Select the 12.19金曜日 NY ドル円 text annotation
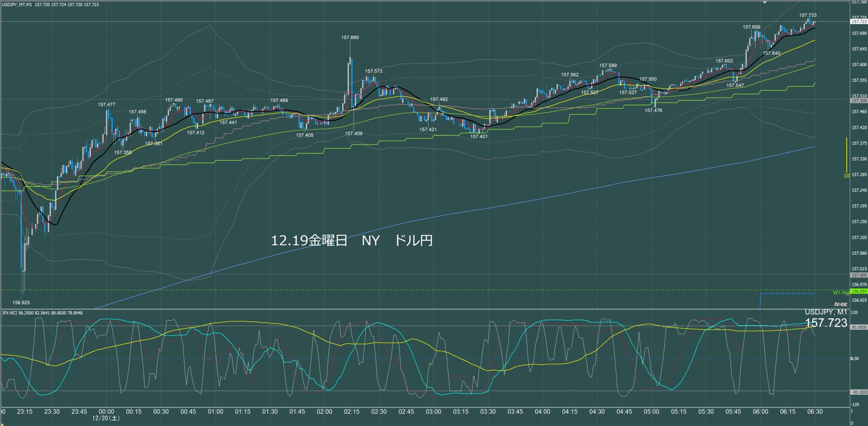 [x=351, y=240]
